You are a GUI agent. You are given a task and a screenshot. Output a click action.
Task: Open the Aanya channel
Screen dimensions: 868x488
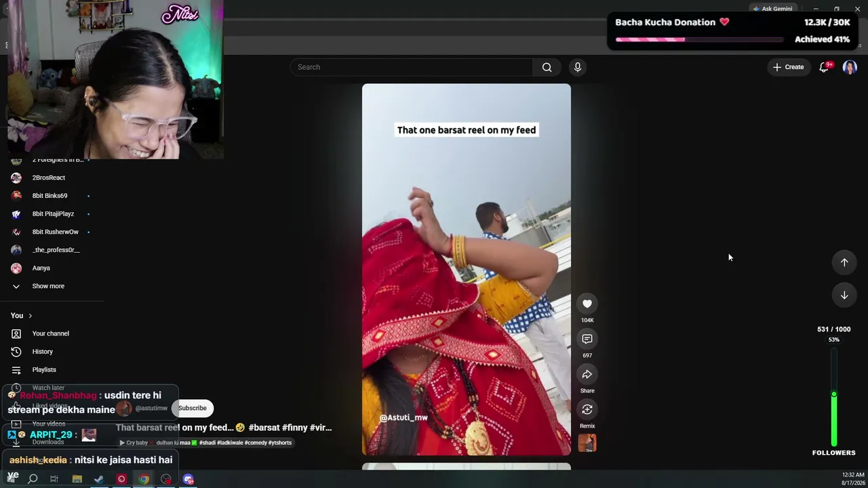[x=41, y=268]
